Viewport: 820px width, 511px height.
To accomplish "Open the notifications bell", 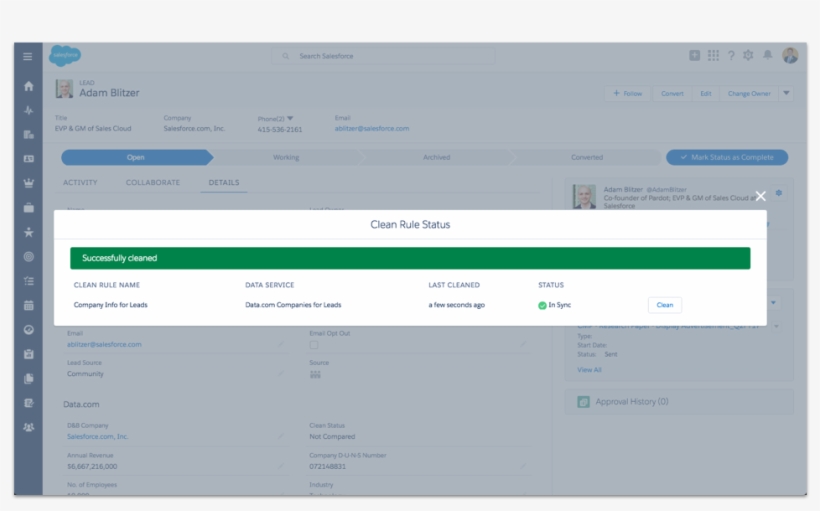I will click(x=767, y=55).
